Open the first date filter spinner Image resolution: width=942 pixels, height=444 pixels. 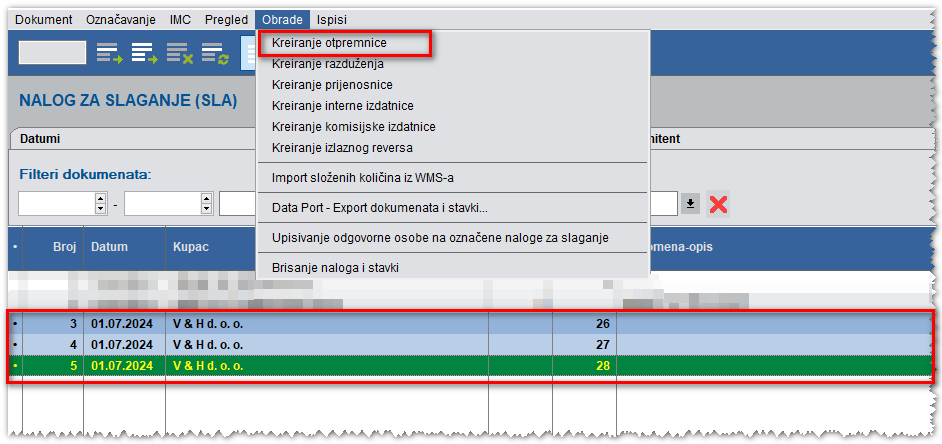(100, 204)
